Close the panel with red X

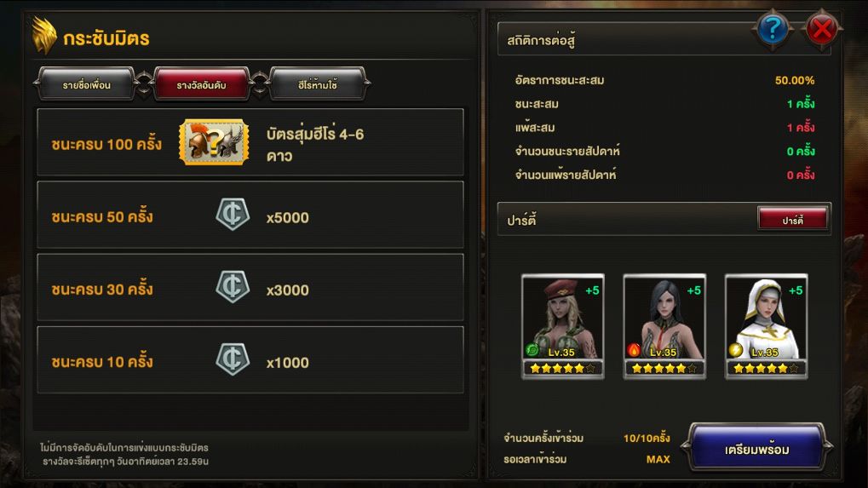[x=821, y=28]
